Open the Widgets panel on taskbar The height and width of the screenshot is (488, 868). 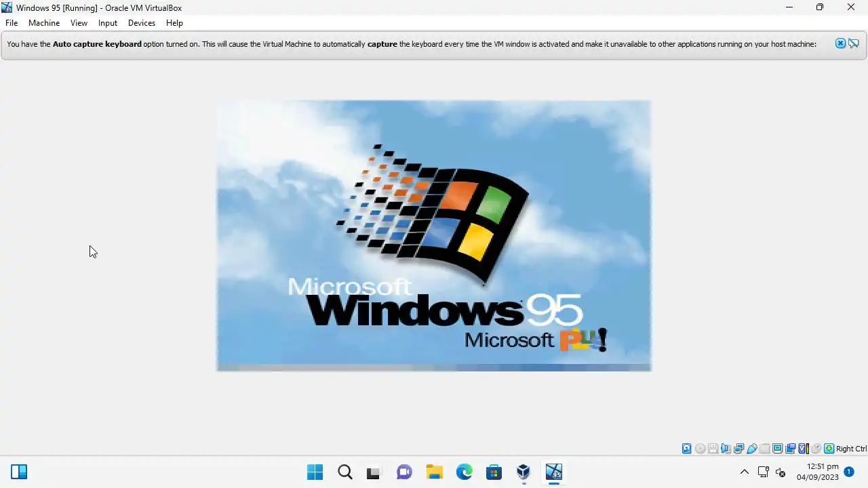19,472
